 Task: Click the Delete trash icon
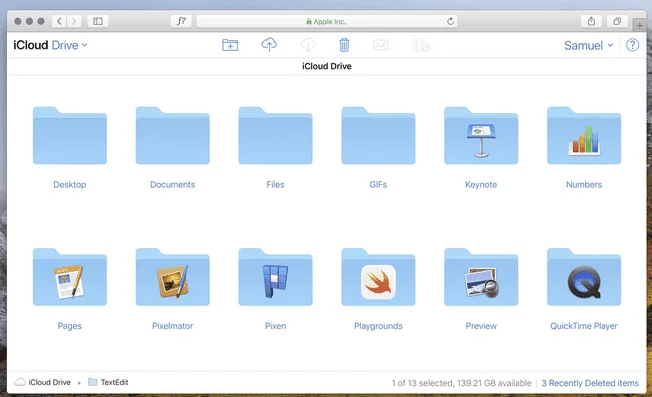pyautogui.click(x=344, y=44)
